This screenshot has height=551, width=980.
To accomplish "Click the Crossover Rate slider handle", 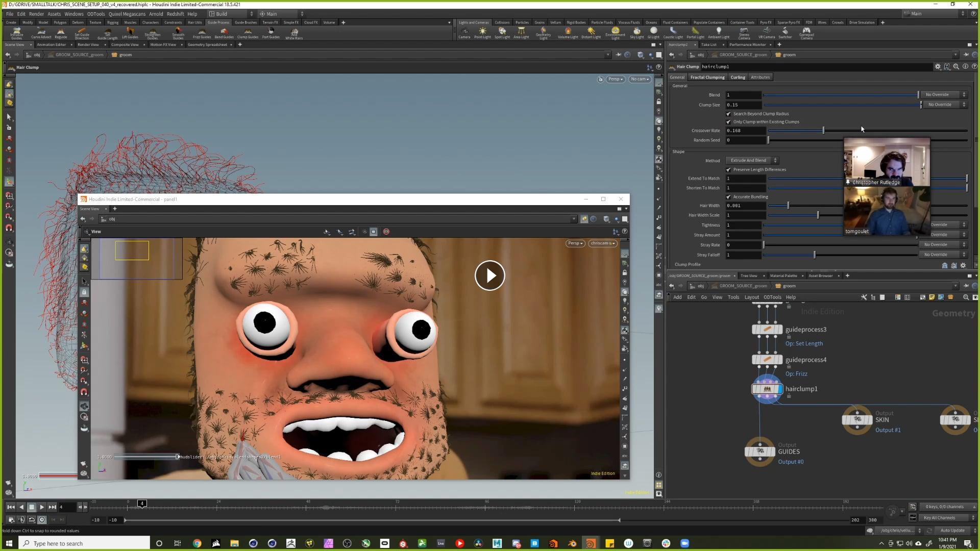I will point(823,131).
